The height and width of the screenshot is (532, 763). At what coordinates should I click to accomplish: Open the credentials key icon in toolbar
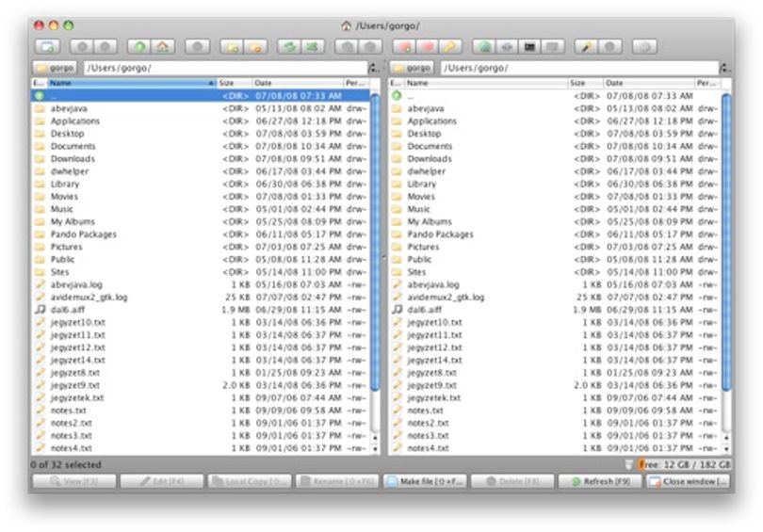(450, 47)
